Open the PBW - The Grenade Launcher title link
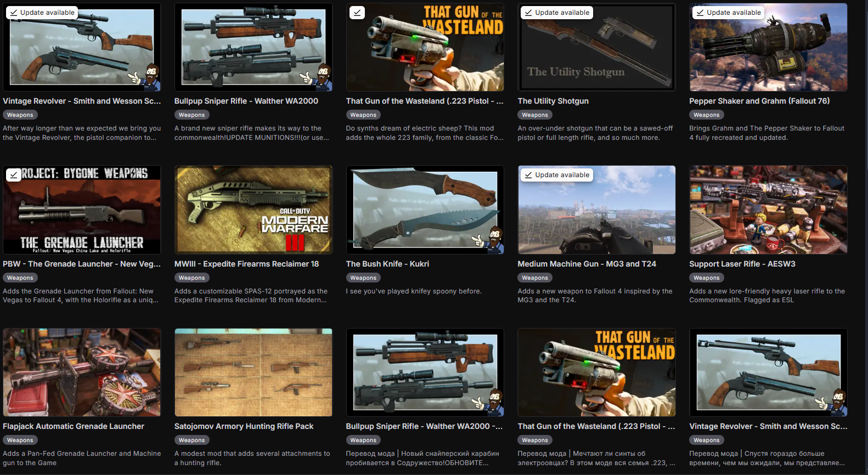This screenshot has height=475, width=868. click(x=82, y=264)
